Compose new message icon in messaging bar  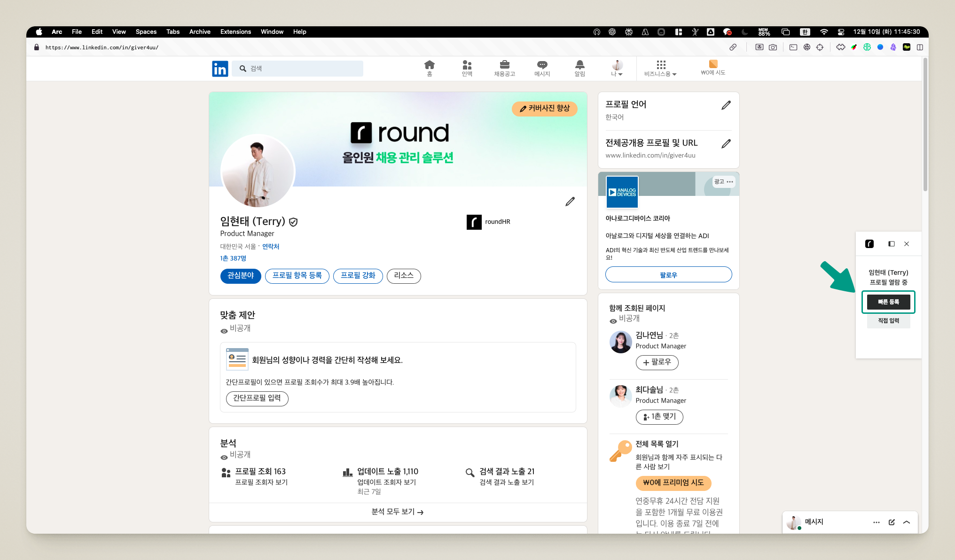click(x=892, y=522)
